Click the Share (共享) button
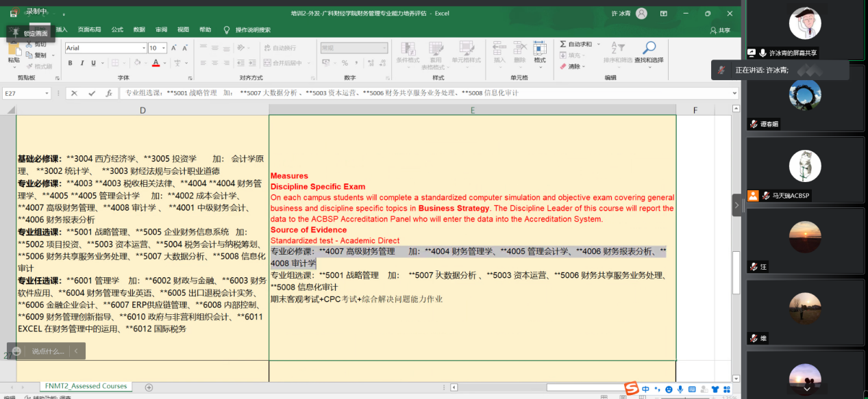This screenshot has width=868, height=399. pyautogui.click(x=720, y=30)
